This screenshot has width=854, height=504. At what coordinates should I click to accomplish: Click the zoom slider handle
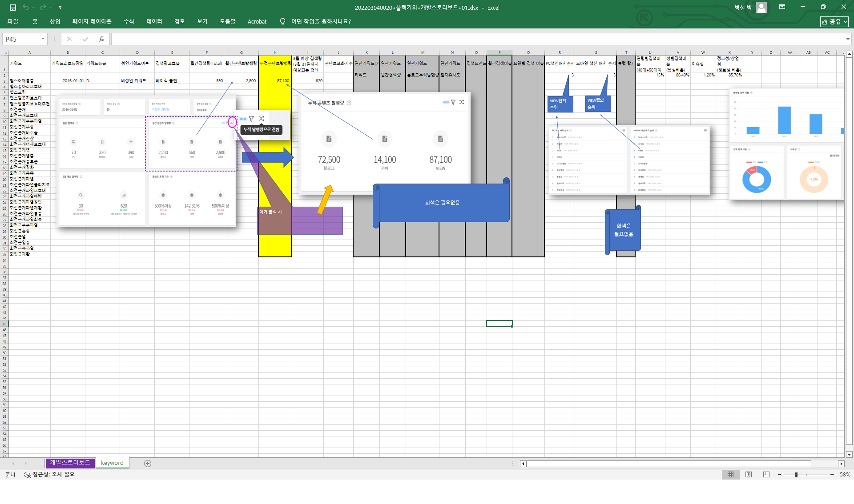coord(796,475)
